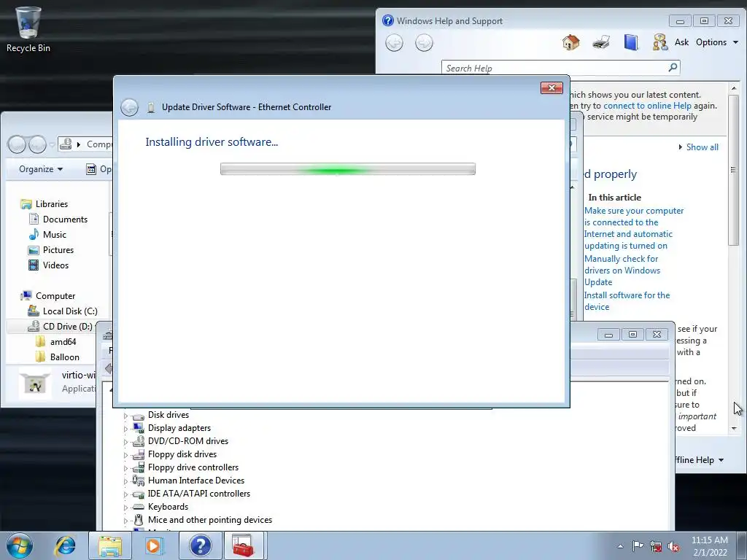The width and height of the screenshot is (747, 560).
Task: Open the Options dropdown in Help
Action: [716, 42]
